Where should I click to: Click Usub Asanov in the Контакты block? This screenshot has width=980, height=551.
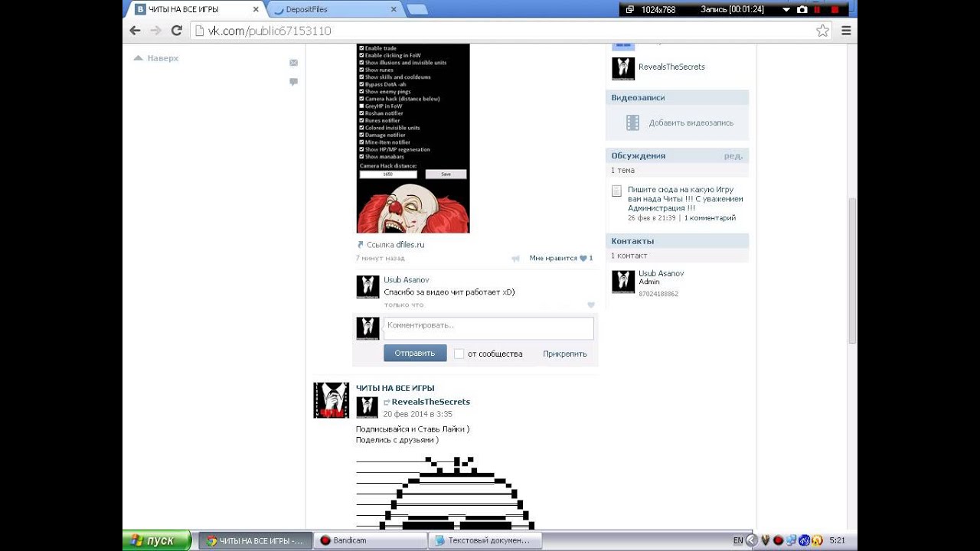[x=661, y=273]
